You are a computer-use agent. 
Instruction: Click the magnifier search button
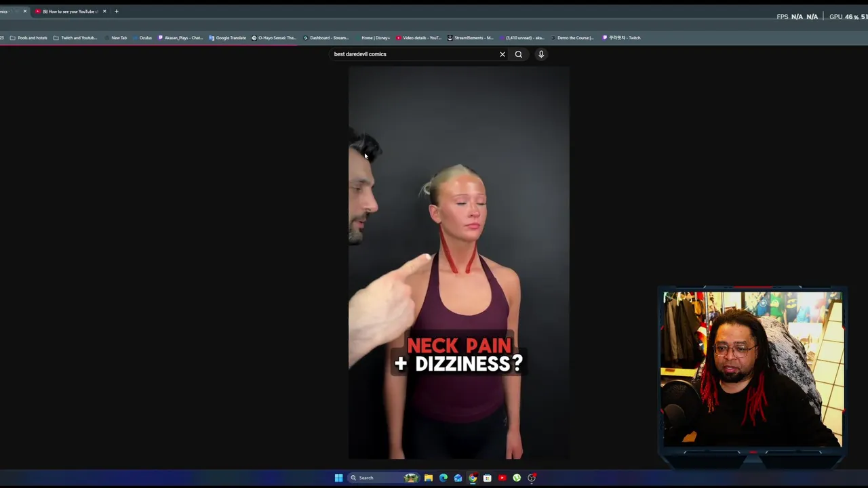tap(519, 54)
